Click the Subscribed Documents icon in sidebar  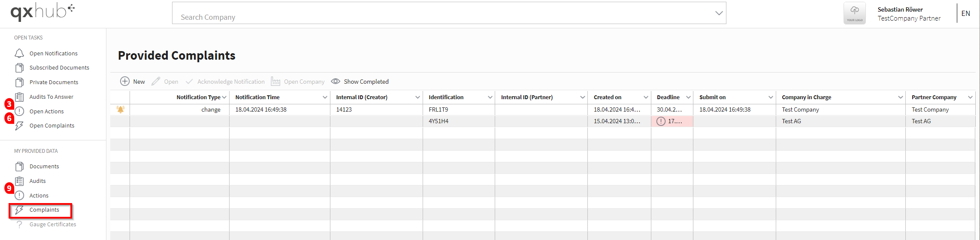(19, 68)
